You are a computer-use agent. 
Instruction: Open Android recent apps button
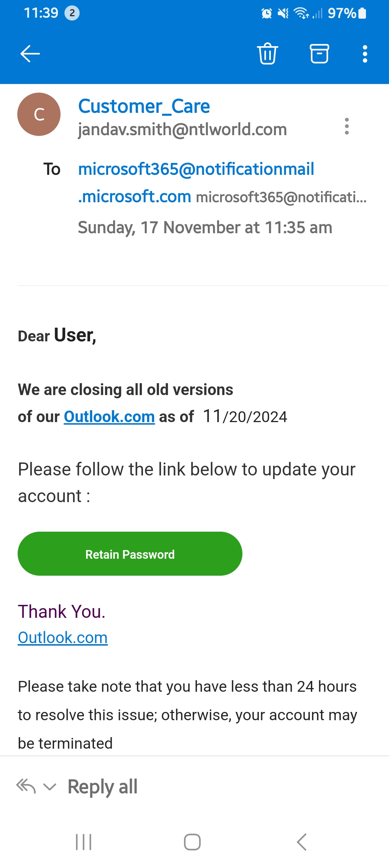84,842
